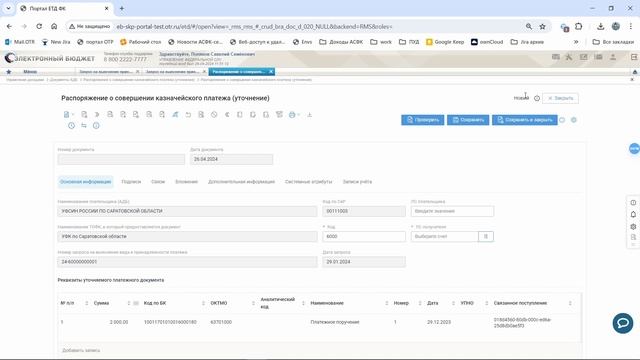Click the crossed tools icon in portal header
This screenshot has height=360, width=640.
[x=569, y=57]
